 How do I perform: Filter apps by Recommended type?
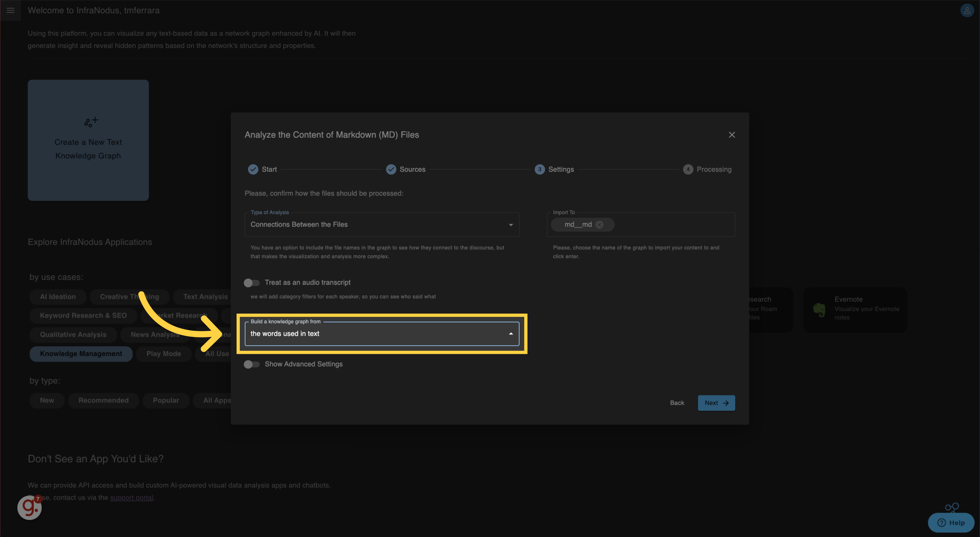click(103, 400)
